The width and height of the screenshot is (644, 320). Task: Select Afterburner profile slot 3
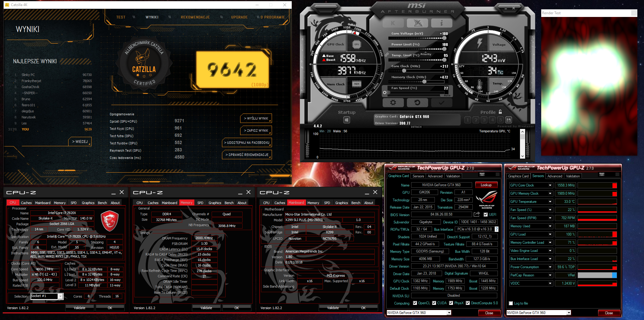484,120
